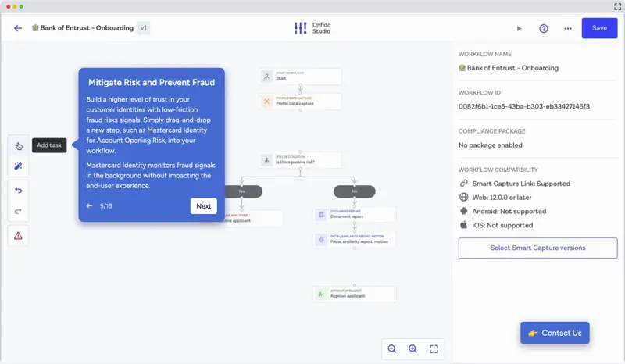Screen dimensions: 625x364
Task: Run the workflow preview play button
Action: [x=519, y=28]
